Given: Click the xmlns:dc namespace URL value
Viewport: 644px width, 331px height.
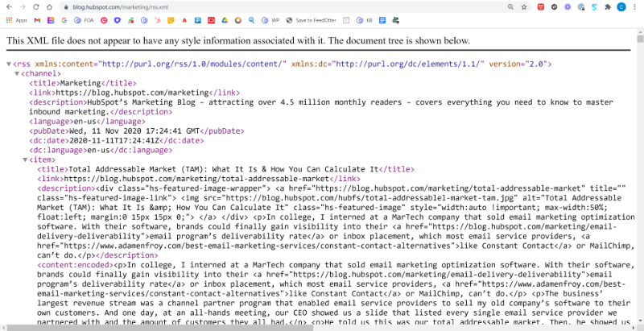Looking at the screenshot, I should pos(409,64).
